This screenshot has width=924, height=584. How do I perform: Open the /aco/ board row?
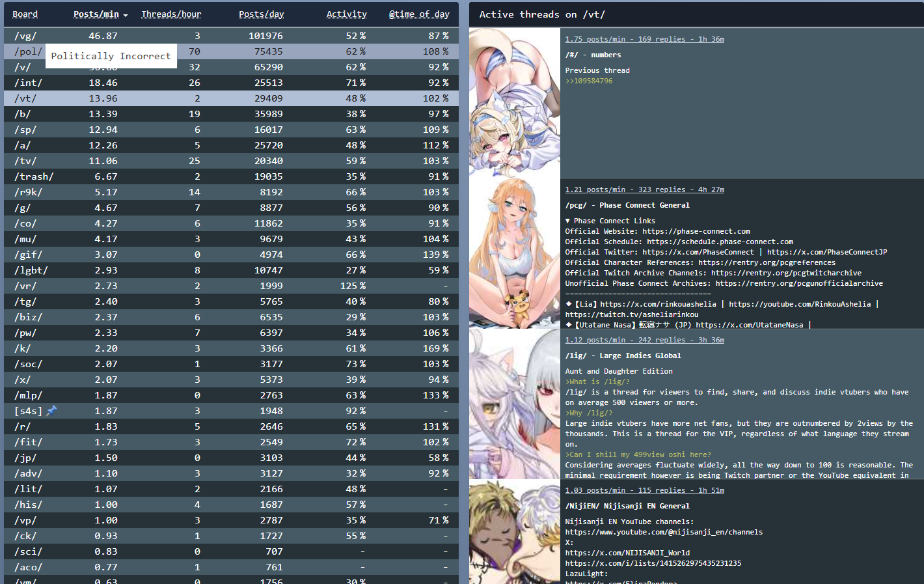(231, 567)
